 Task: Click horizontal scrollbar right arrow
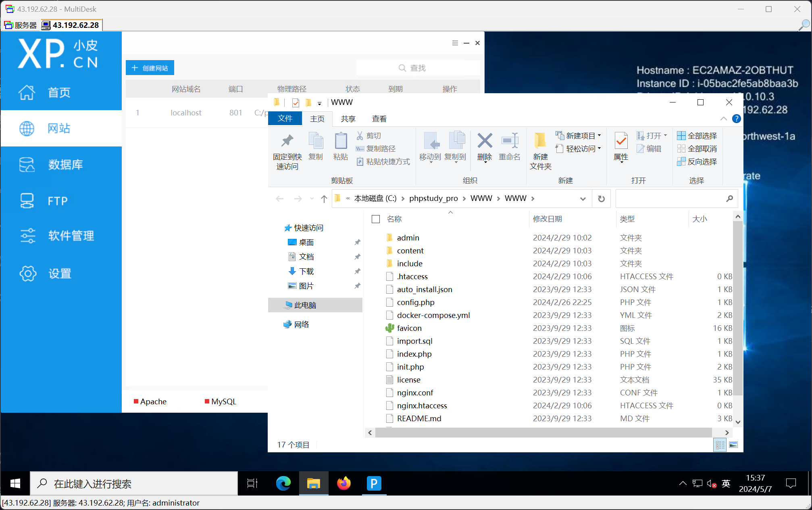[727, 433]
